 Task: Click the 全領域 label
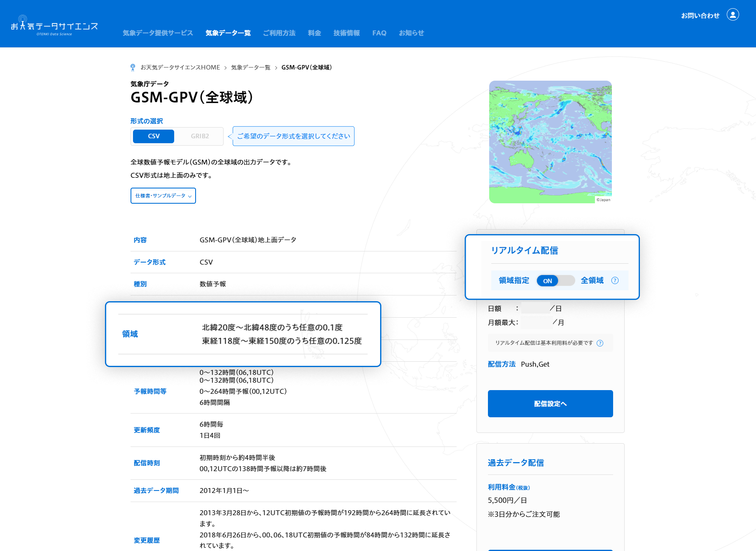[x=592, y=281]
